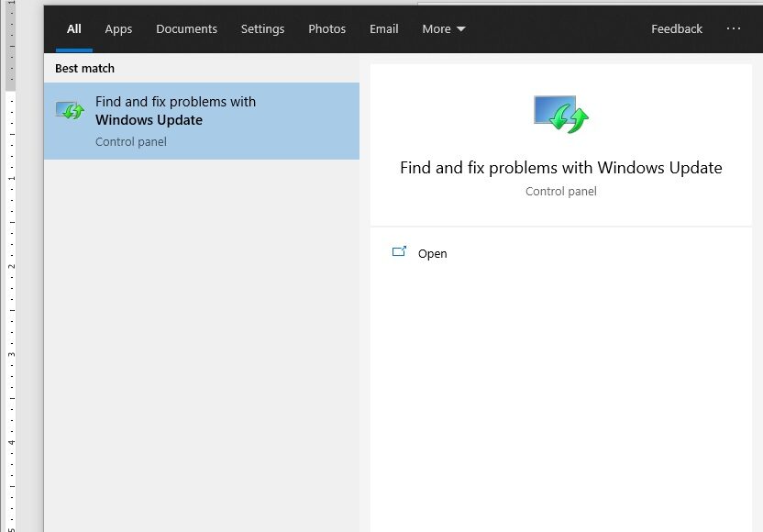Switch to the Apps filter tab
This screenshot has width=763, height=532.
[x=118, y=29]
